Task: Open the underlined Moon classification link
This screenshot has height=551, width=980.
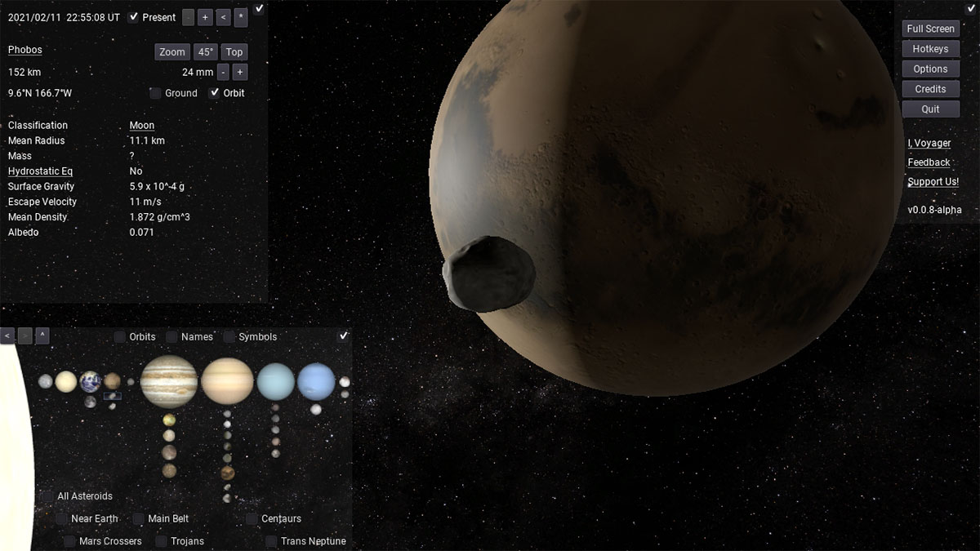Action: point(142,125)
